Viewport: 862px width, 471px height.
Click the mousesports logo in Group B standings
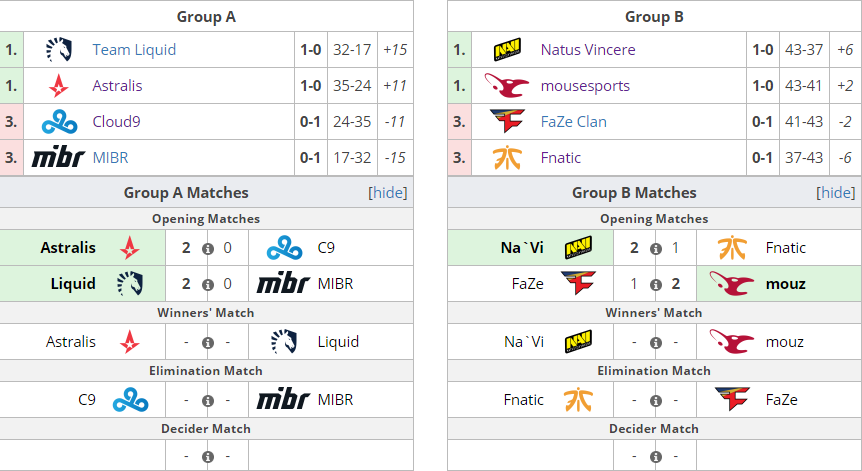tap(506, 86)
